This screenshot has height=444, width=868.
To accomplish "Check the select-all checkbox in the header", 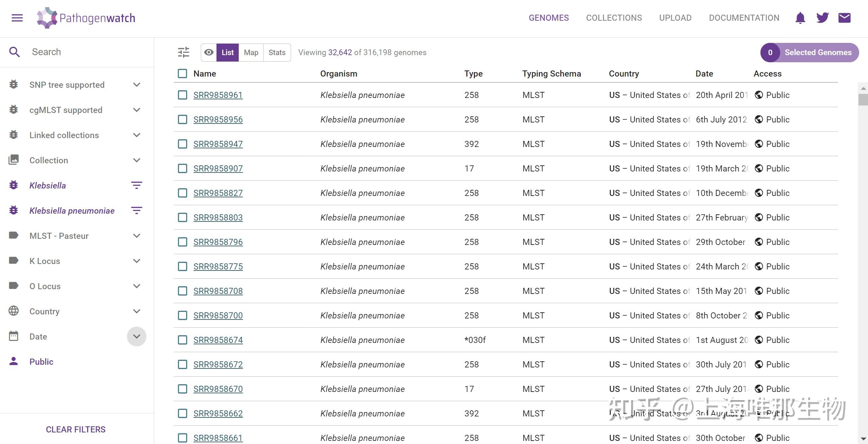I will coord(182,73).
